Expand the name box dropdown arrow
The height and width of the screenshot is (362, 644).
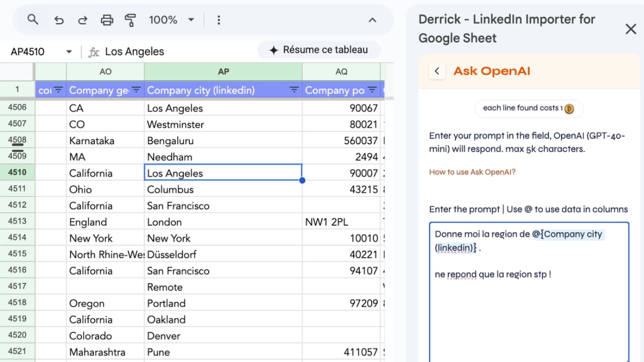tap(69, 52)
